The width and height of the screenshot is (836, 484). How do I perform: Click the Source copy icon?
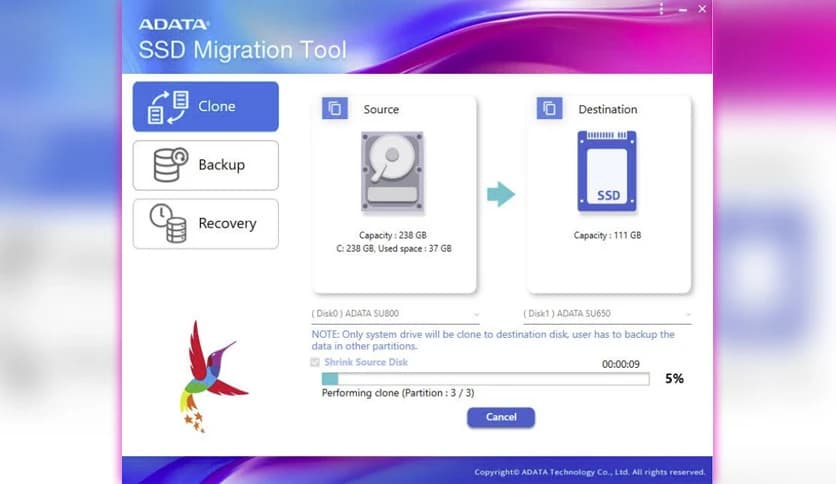pos(335,108)
